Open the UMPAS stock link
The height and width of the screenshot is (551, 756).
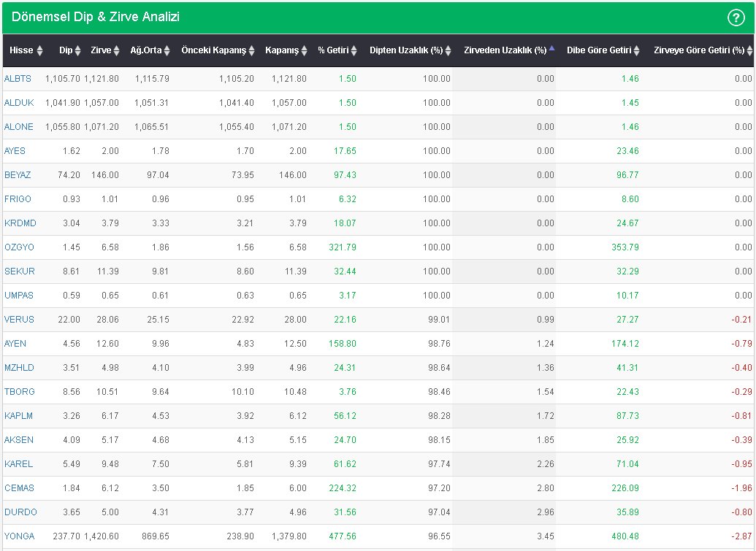pos(19,296)
